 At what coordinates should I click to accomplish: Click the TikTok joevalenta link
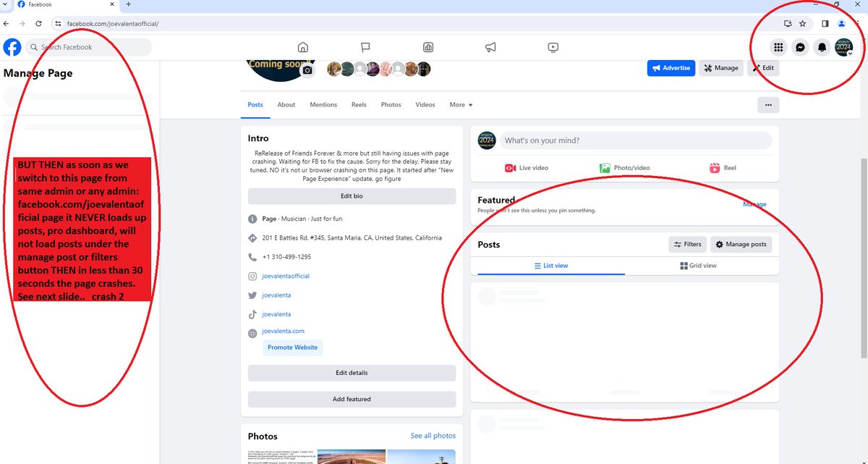tap(276, 314)
